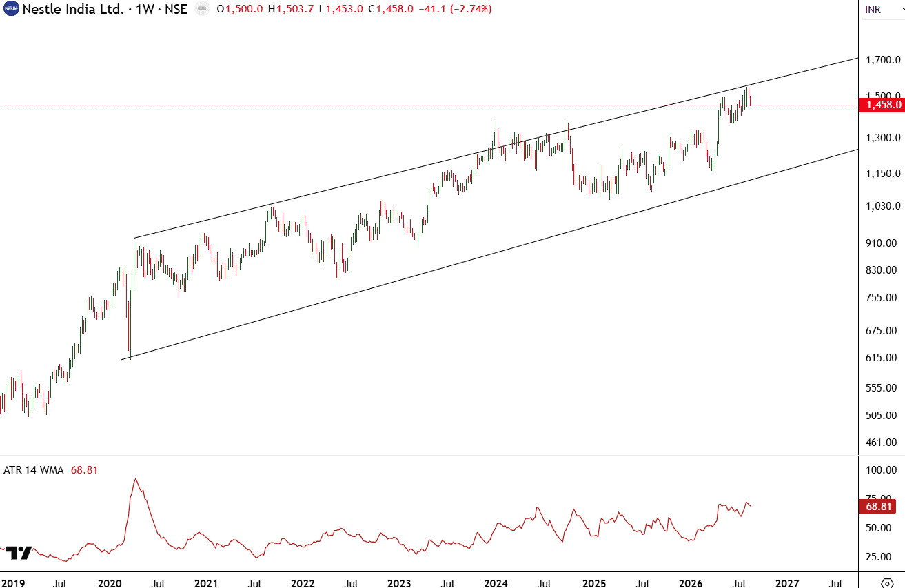Click the 2023 label on the time axis
Viewport: 905px width, 588px height.
pyautogui.click(x=399, y=583)
